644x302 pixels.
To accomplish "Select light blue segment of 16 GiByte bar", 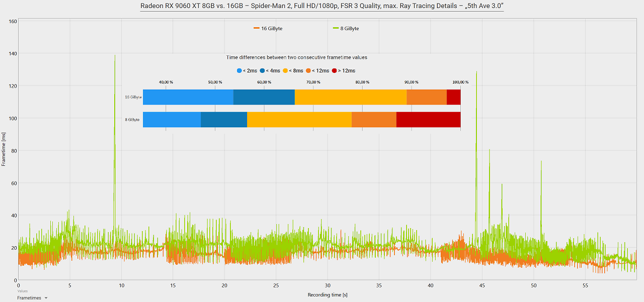I will tap(188, 97).
